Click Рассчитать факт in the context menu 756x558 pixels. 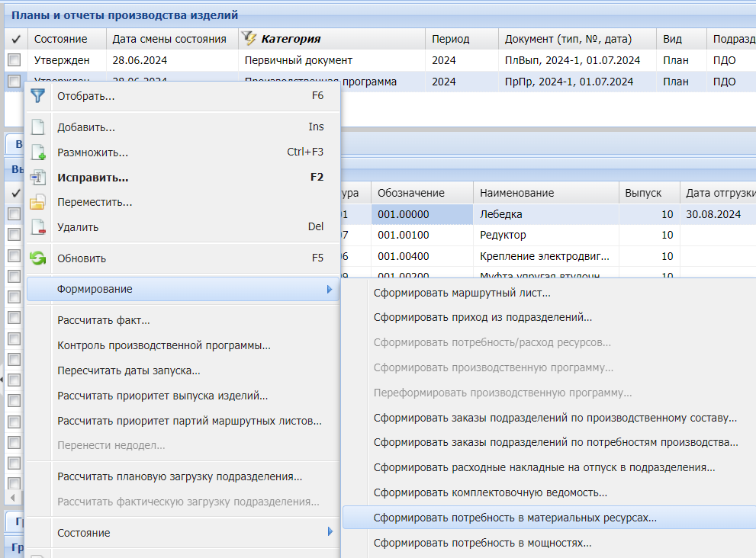(x=104, y=320)
